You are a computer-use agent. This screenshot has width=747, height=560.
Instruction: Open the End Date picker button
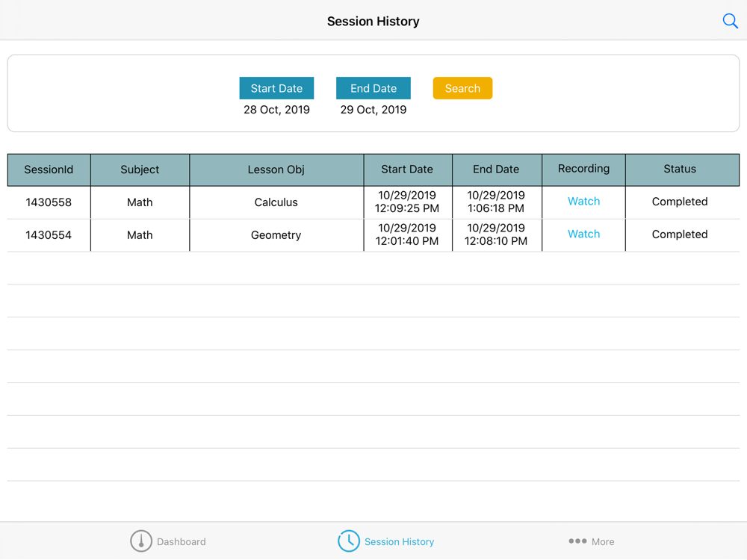[x=373, y=88]
